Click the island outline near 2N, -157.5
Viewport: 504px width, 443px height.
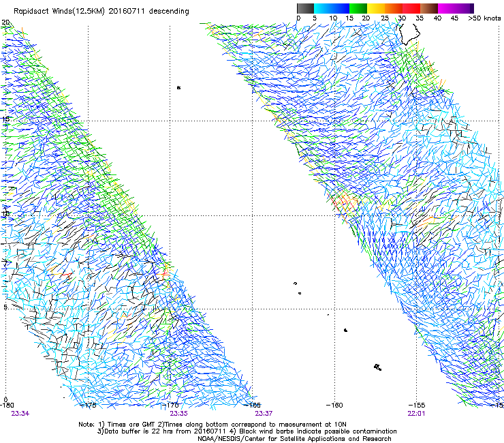[x=378, y=367]
